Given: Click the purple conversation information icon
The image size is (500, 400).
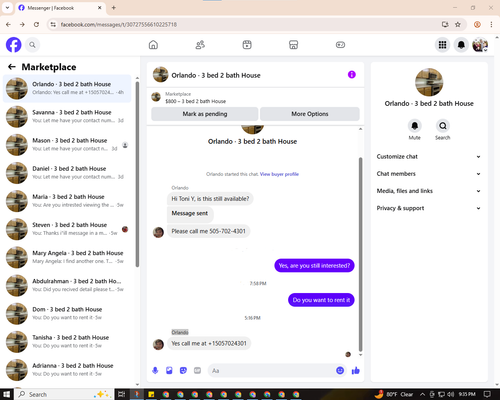Looking at the screenshot, I should tap(352, 75).
